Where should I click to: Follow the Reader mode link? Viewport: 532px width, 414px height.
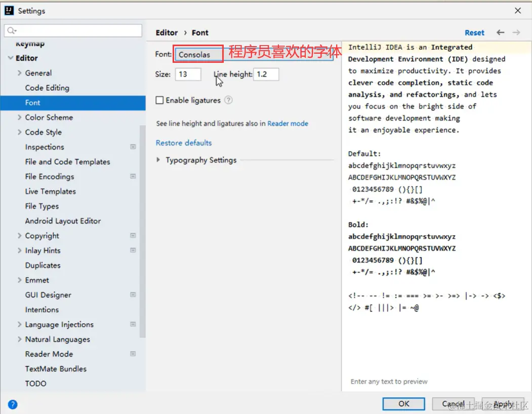click(x=288, y=123)
